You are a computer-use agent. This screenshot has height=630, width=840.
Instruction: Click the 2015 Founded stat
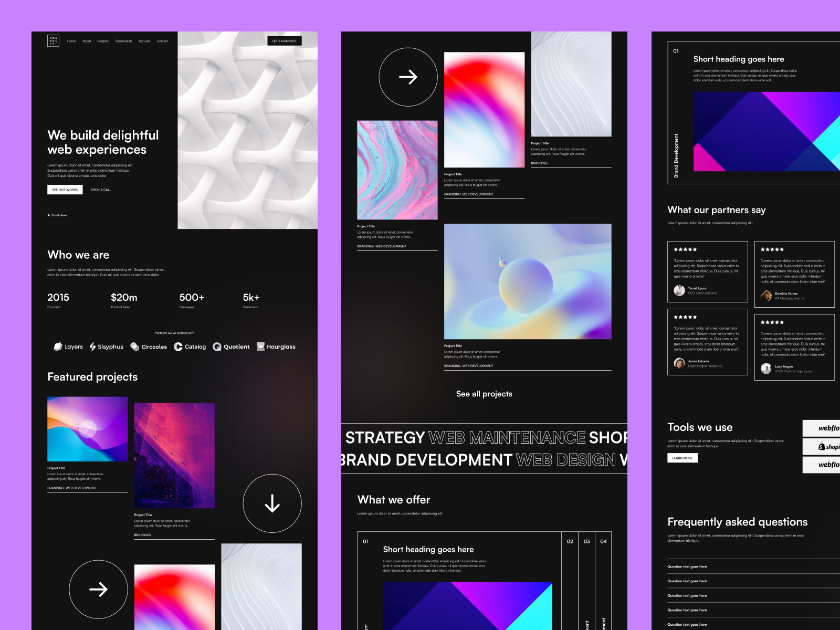click(x=58, y=301)
